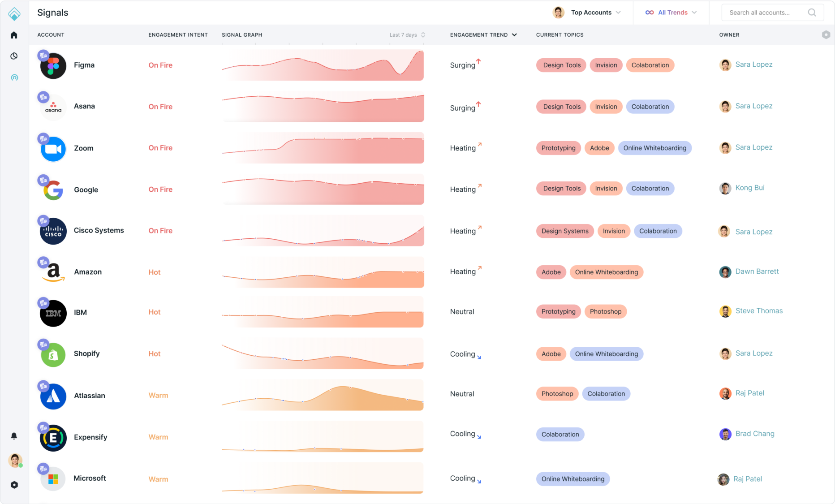835x504 pixels.
Task: Click the search magnifier icon
Action: point(812,13)
